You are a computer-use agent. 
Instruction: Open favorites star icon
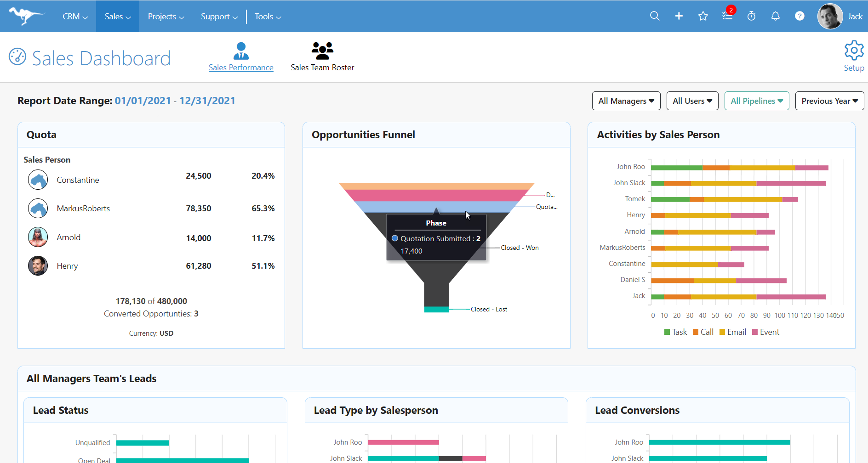(703, 16)
